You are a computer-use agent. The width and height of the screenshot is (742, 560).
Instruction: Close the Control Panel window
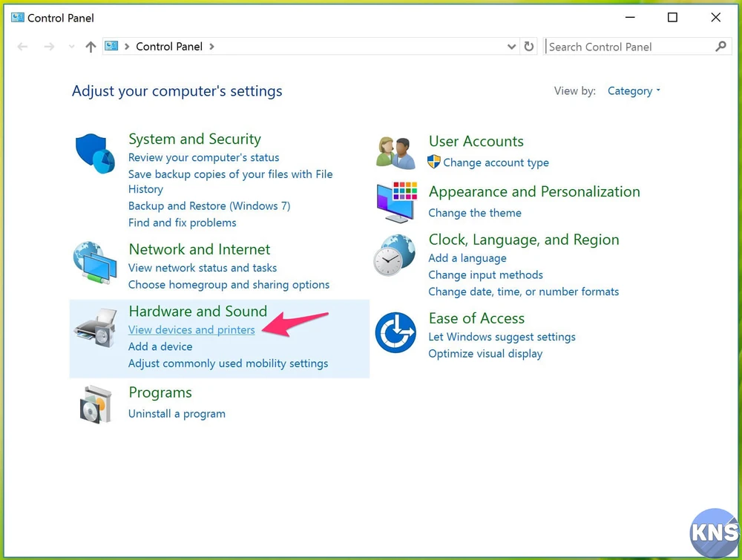[715, 18]
